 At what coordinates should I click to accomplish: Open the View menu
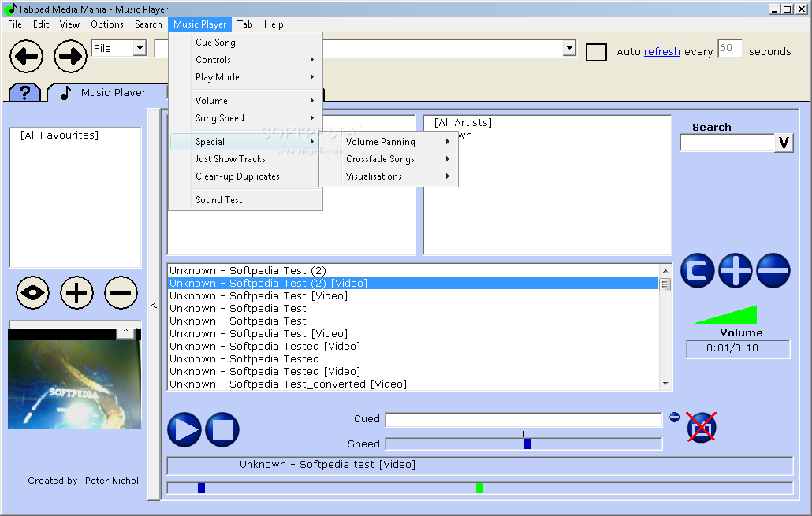69,24
